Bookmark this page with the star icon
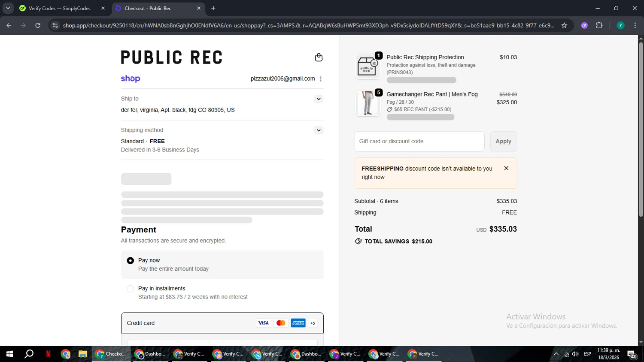This screenshot has height=362, width=644. (x=564, y=26)
